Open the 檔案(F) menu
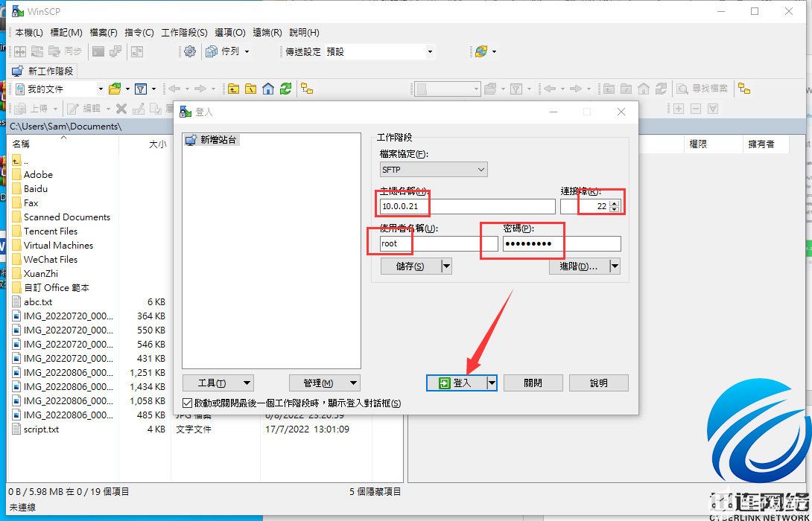The width and height of the screenshot is (812, 521). coord(104,33)
